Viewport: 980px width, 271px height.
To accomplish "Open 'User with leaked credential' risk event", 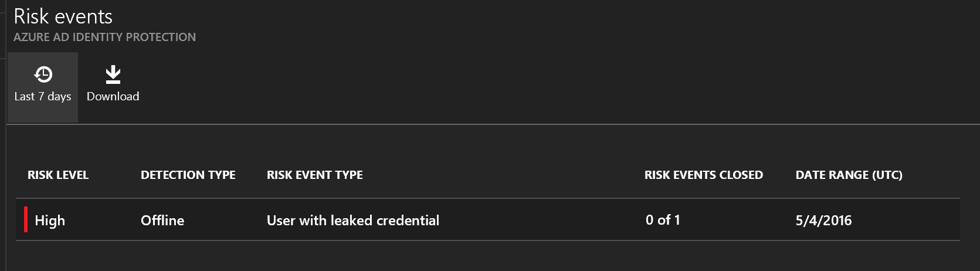I will pyautogui.click(x=352, y=221).
